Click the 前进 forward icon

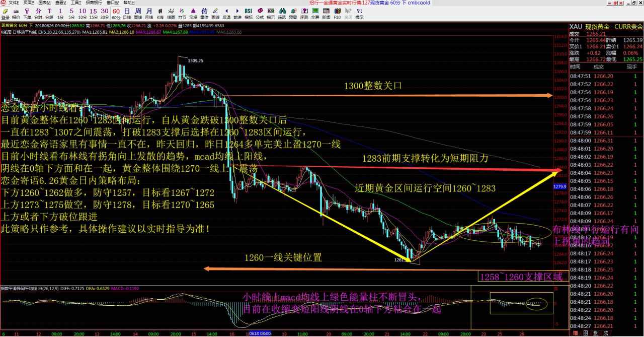coord(237,14)
